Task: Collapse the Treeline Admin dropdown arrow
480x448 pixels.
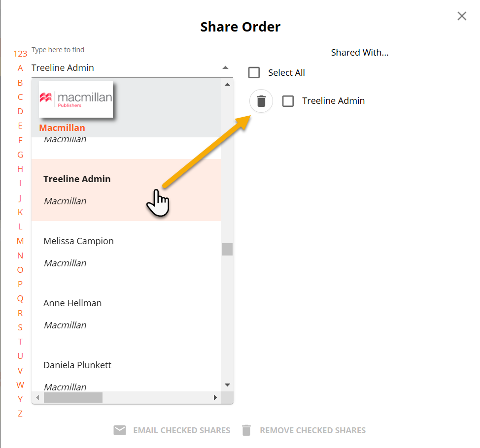Action: [225, 67]
